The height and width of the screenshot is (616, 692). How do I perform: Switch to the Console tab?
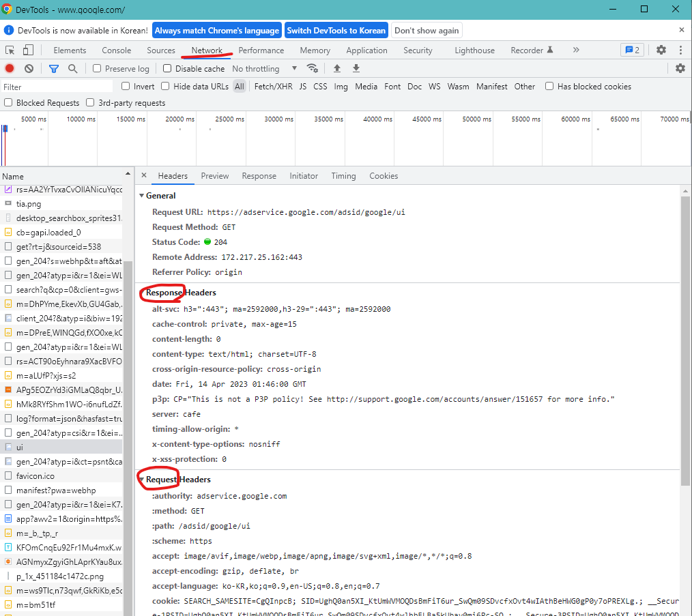(x=117, y=50)
